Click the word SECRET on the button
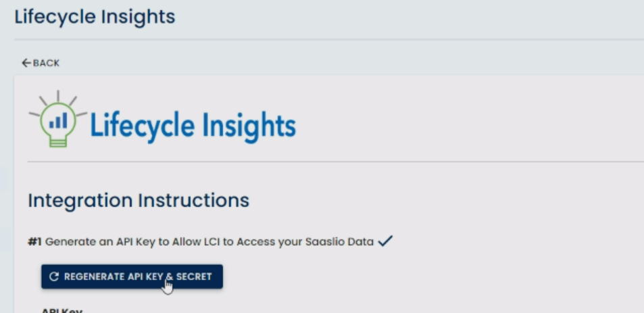644x313 pixels. 194,276
